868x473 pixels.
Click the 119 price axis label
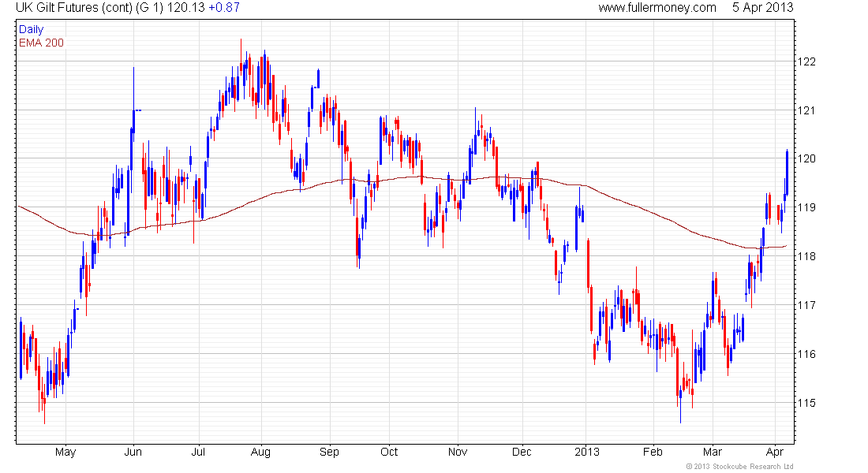[806, 207]
